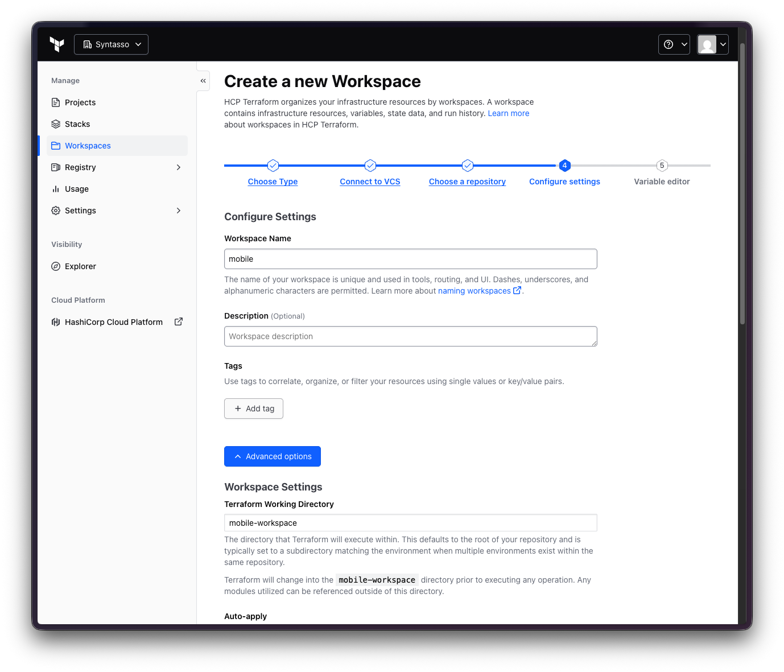The height and width of the screenshot is (672, 784).
Task: Click the Connect to VCS checkmark circle
Action: (370, 165)
